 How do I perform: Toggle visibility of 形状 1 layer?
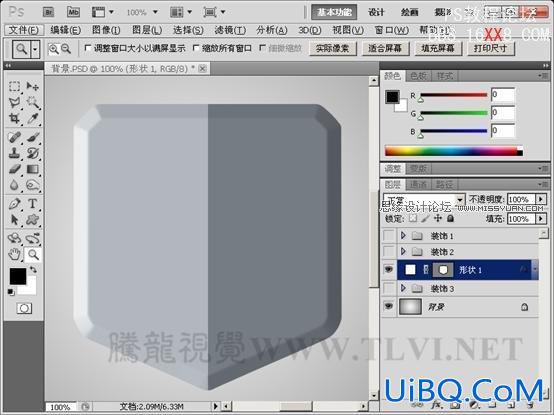[389, 270]
